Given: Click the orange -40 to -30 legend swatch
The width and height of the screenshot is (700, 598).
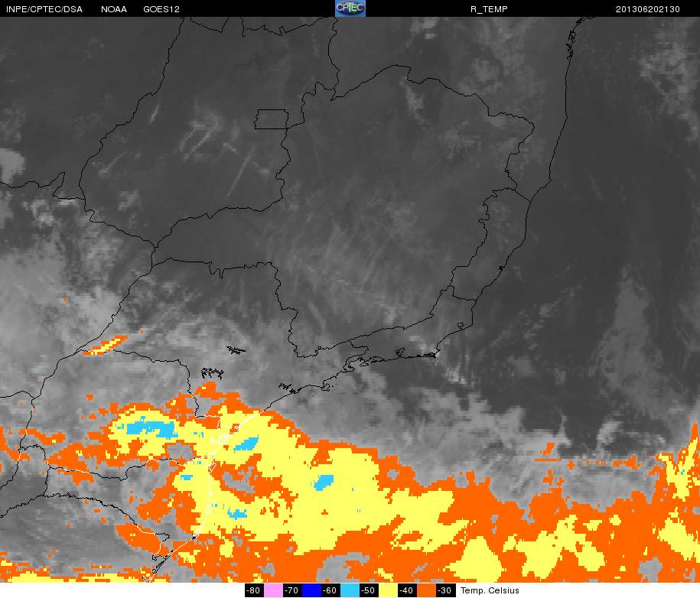Looking at the screenshot, I should click(426, 590).
